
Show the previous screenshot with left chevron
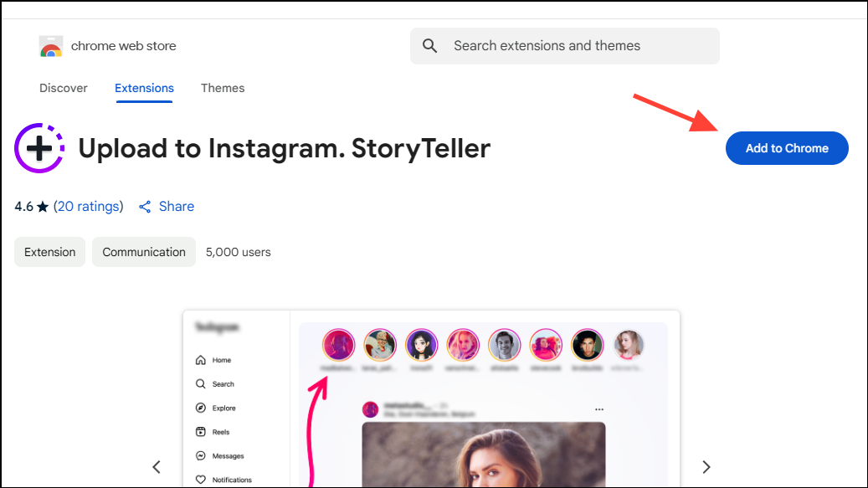click(157, 467)
